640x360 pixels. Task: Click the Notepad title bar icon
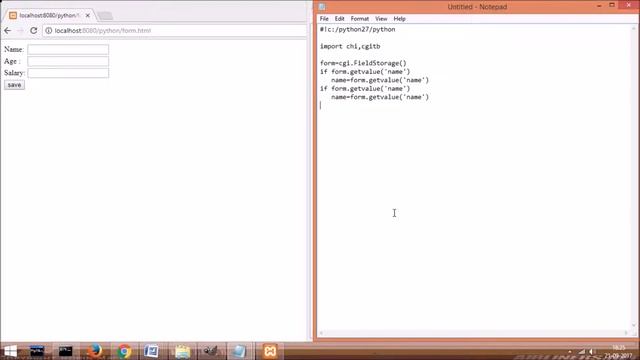[322, 7]
